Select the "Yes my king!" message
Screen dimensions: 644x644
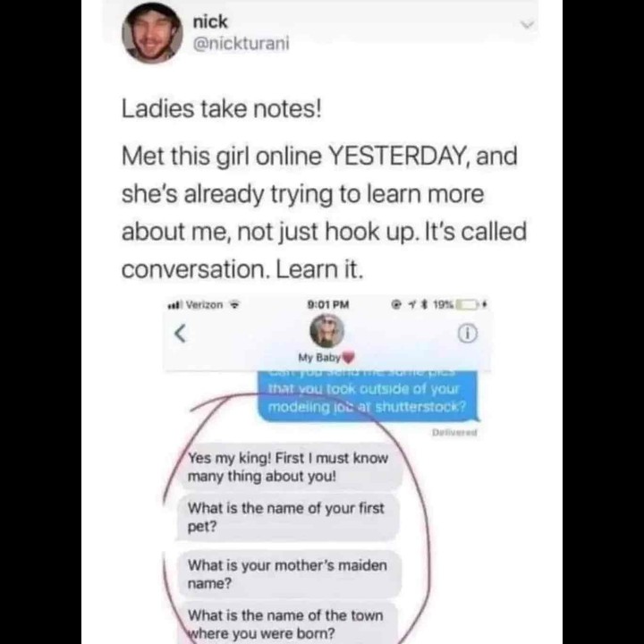click(x=291, y=467)
